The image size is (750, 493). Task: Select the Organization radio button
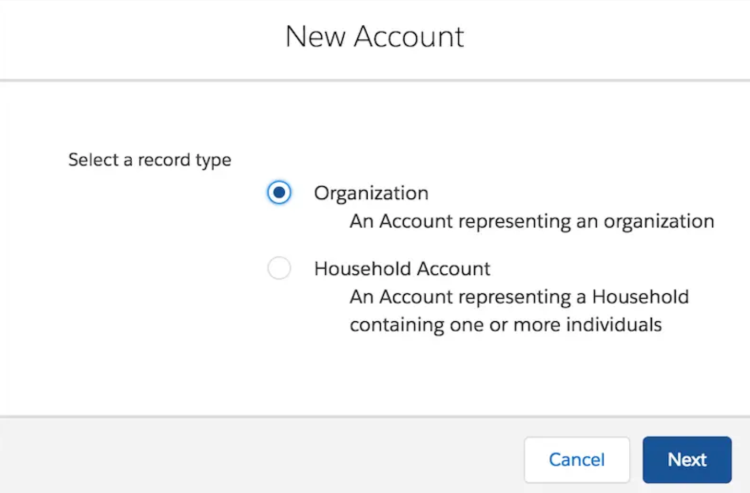279,193
